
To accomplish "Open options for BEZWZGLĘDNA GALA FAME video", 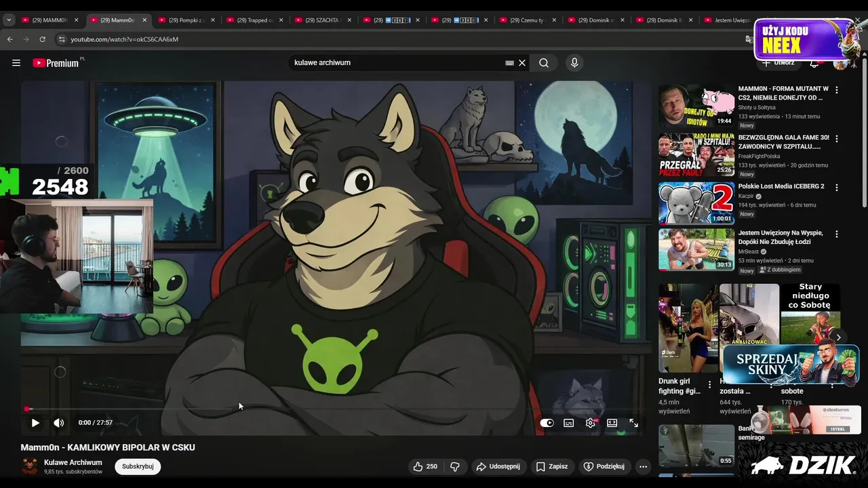I will click(837, 138).
